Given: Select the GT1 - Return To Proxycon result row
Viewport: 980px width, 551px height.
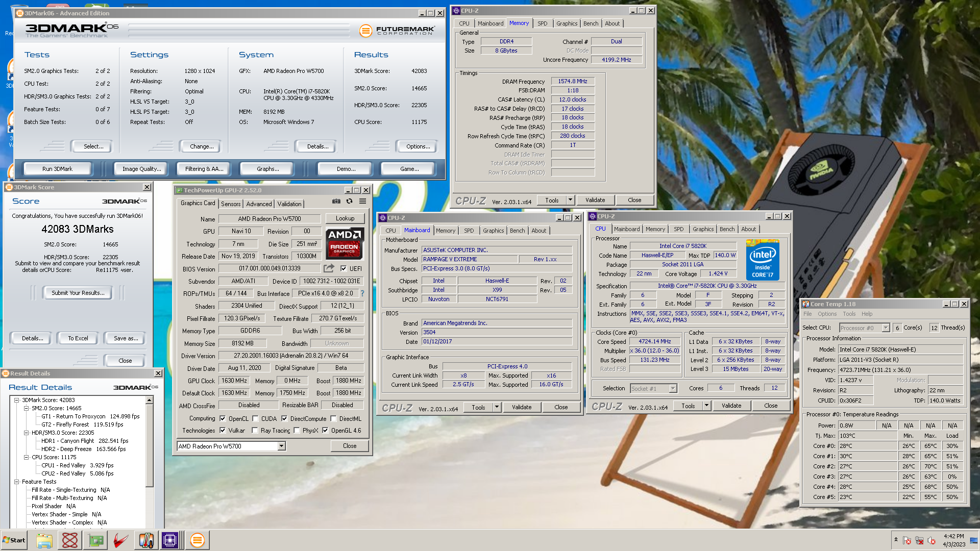Looking at the screenshot, I should tap(90, 416).
